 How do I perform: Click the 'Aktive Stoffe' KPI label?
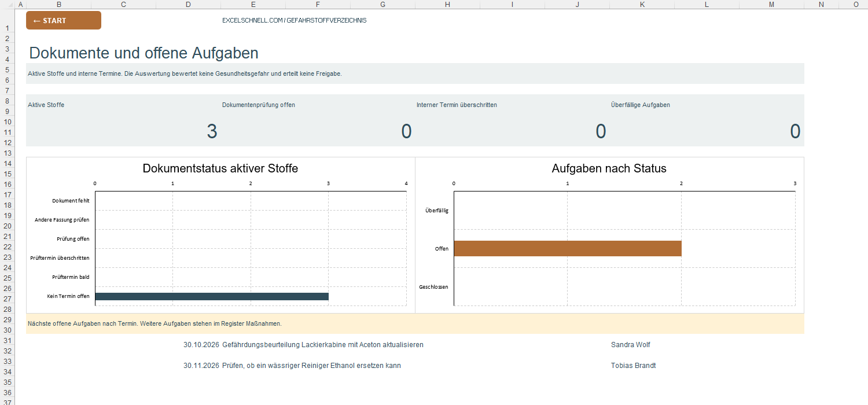coord(46,105)
